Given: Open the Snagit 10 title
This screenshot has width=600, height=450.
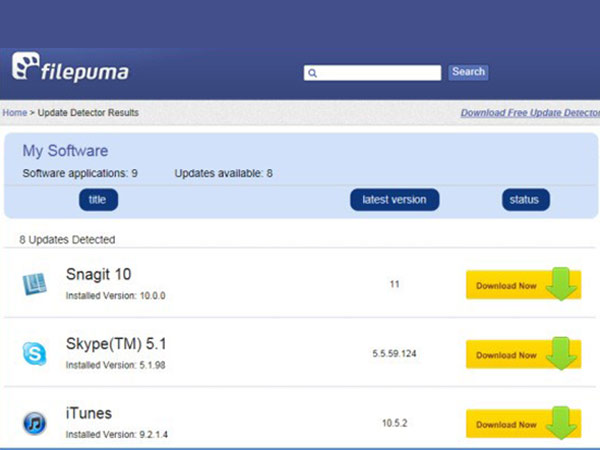Looking at the screenshot, I should (99, 274).
